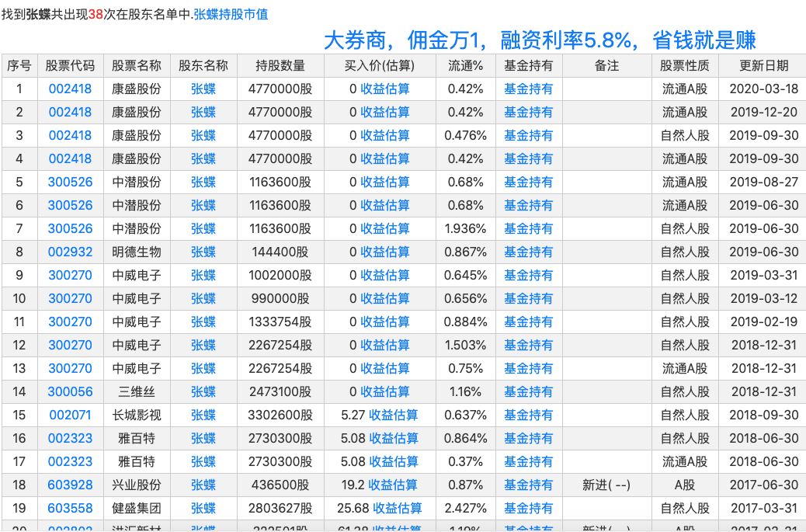Click 收益估算 for 兴业股份 row

point(393,485)
